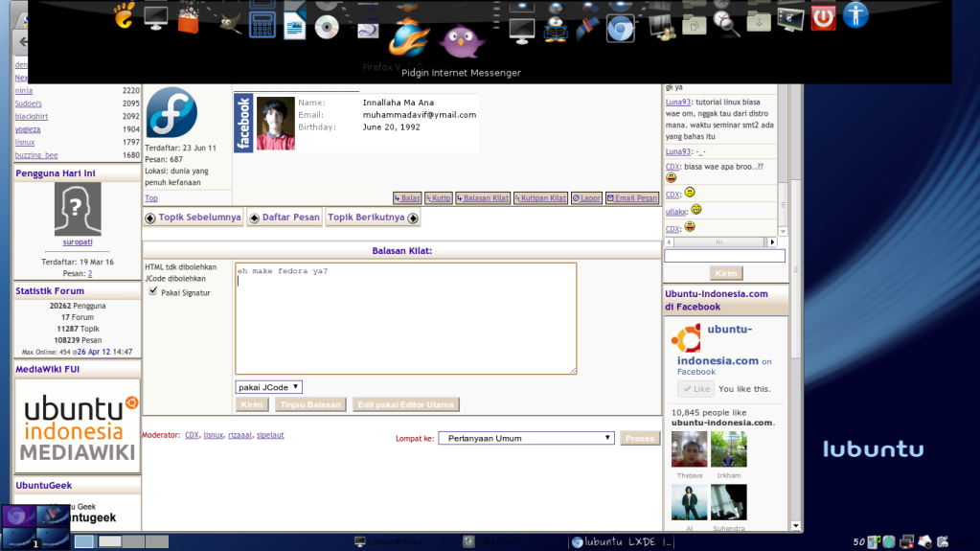
Task: Open the suropati Pesan count link 2
Action: click(x=90, y=273)
